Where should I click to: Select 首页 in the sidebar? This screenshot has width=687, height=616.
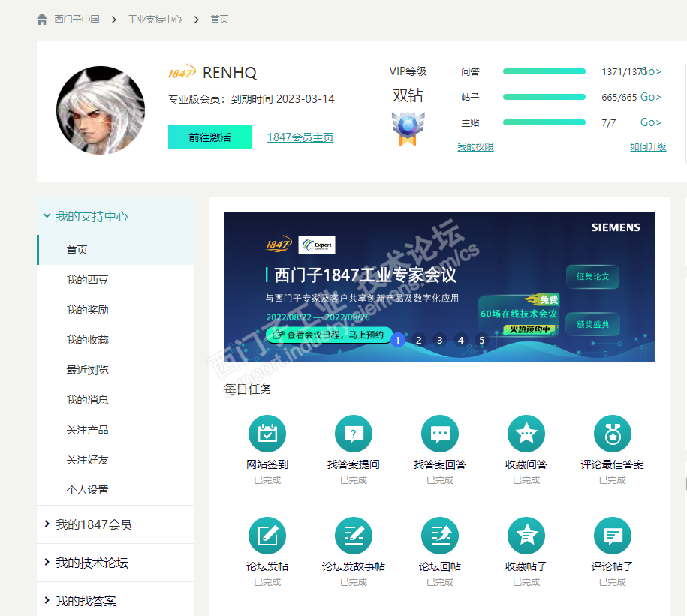116,250
